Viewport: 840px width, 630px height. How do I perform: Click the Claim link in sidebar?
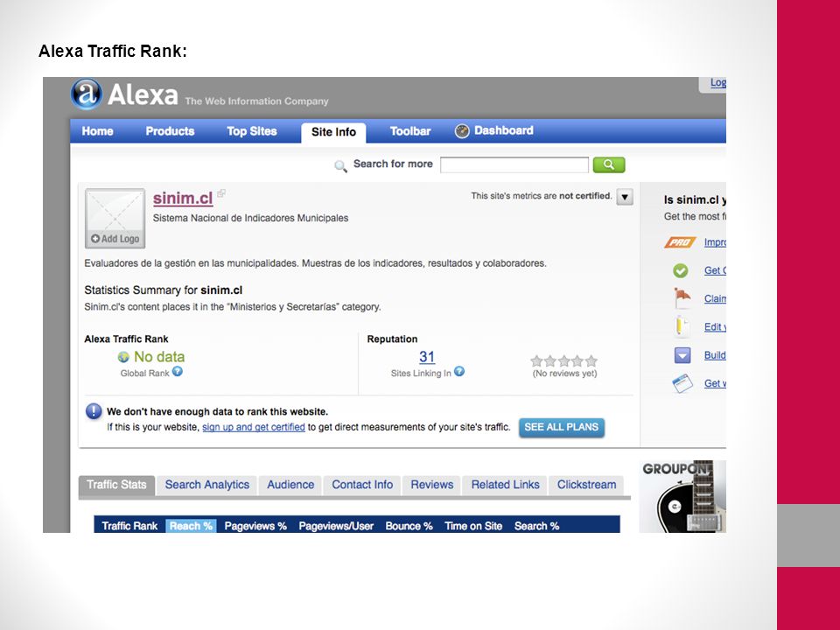tap(715, 298)
